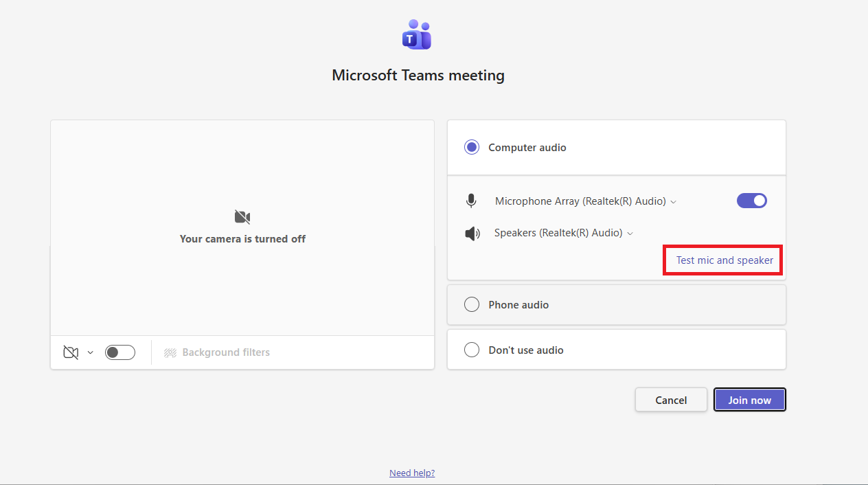Choose the Don't use audio option

(x=616, y=350)
